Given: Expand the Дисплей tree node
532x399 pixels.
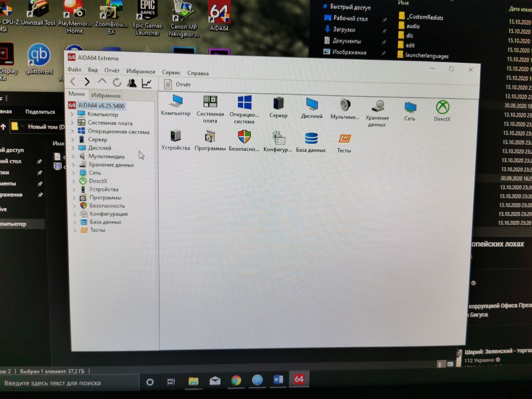Looking at the screenshot, I should (73, 148).
